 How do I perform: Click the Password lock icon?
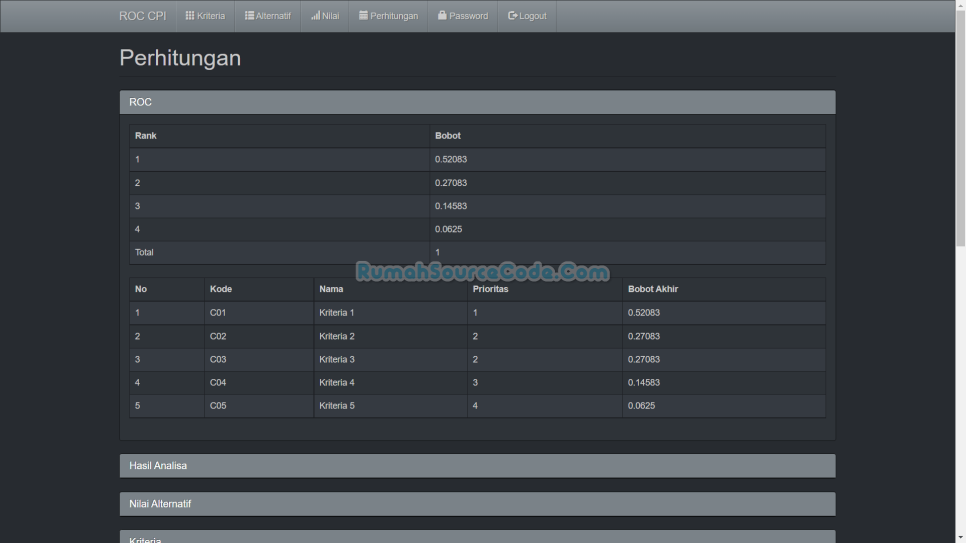click(442, 16)
